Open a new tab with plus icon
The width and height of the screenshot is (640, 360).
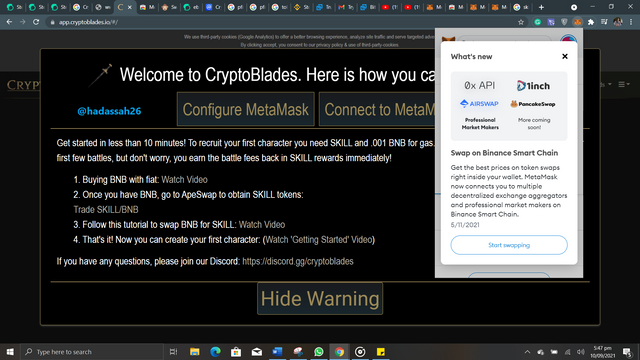pos(541,7)
